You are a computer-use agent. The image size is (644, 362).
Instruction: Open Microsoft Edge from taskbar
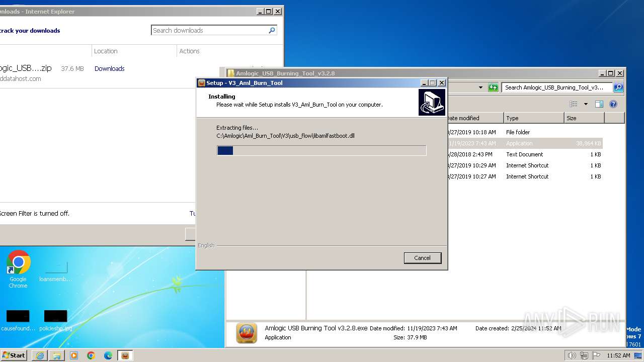pos(108,355)
